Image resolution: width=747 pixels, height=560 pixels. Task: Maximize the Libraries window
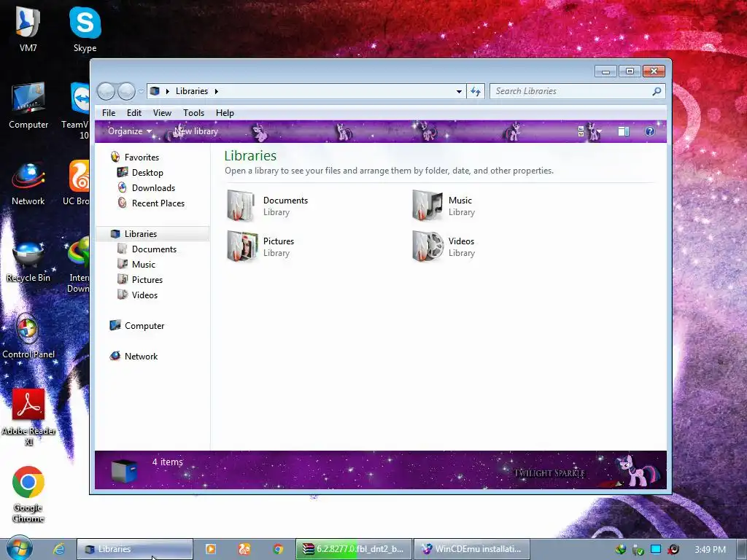pos(630,71)
